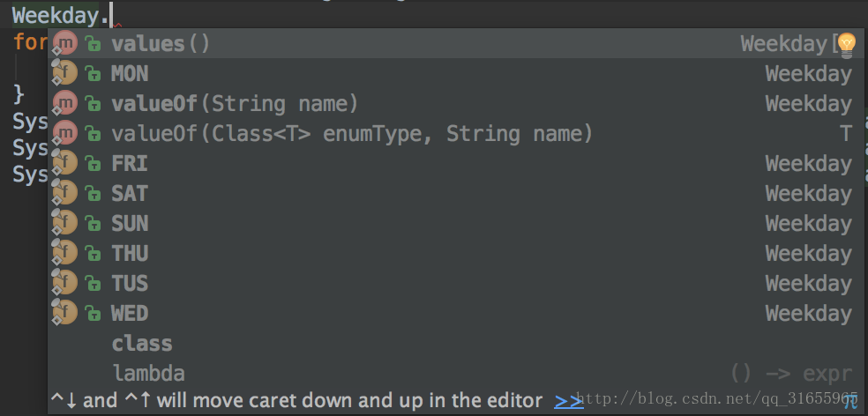Click the method icon for valueOf(String name)
The width and height of the screenshot is (868, 416).
tap(65, 103)
